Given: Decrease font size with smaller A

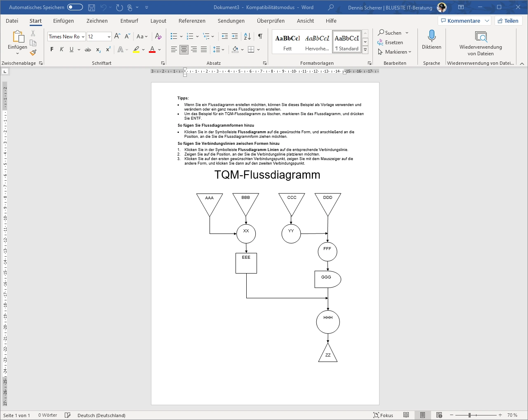Looking at the screenshot, I should point(127,36).
